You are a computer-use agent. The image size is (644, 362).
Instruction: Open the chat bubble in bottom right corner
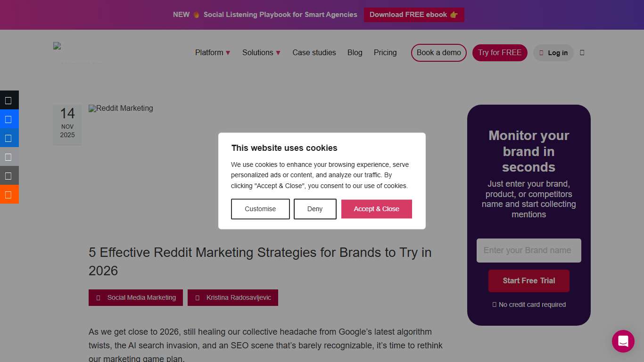click(623, 341)
